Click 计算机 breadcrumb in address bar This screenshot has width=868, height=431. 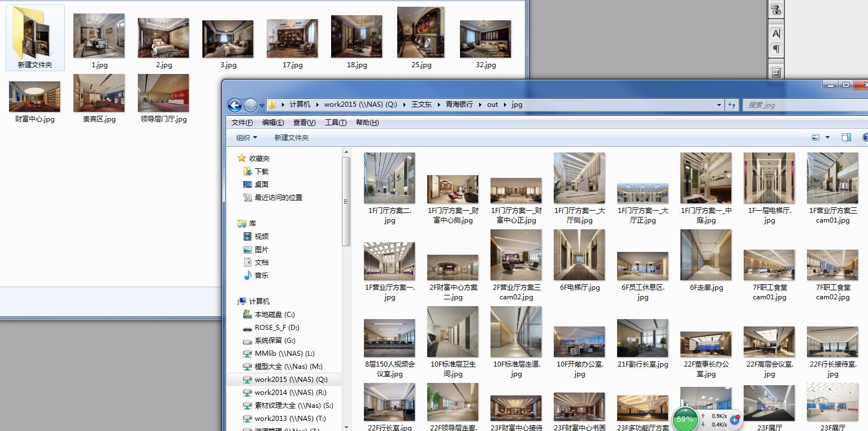coord(300,105)
